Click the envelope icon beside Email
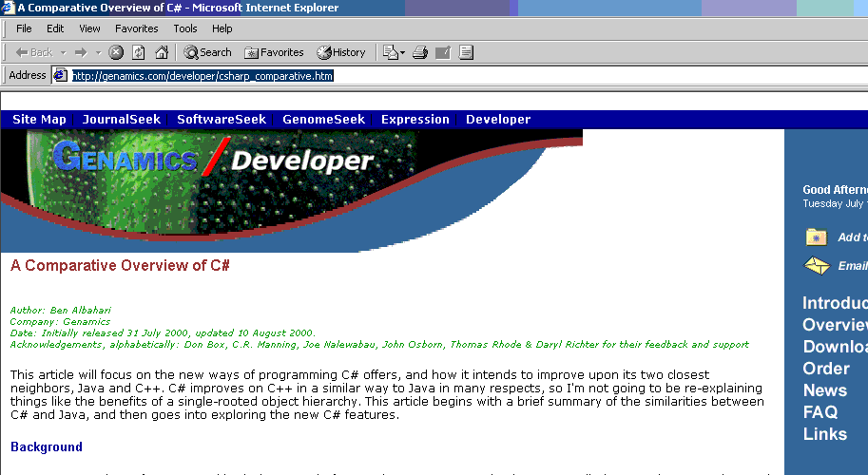Image resolution: width=868 pixels, height=475 pixels. coord(817,266)
